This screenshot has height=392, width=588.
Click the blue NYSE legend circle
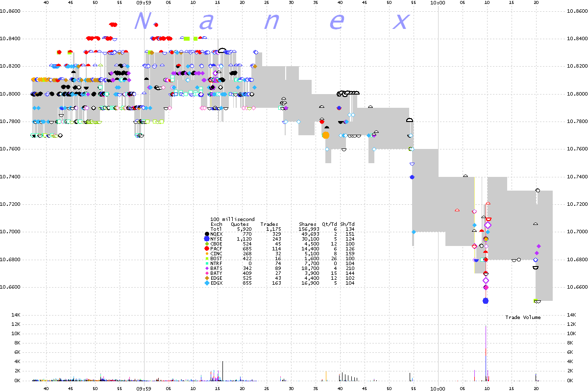point(207,239)
